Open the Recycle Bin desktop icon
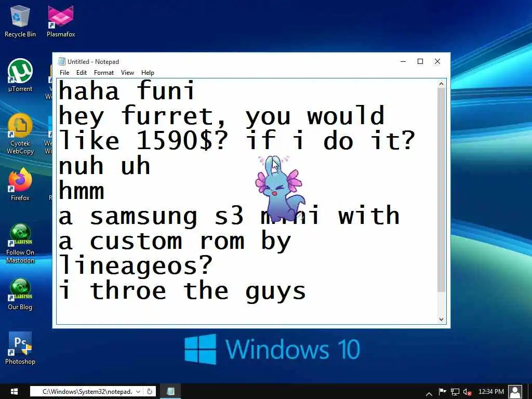This screenshot has width=532, height=399. tap(20, 21)
